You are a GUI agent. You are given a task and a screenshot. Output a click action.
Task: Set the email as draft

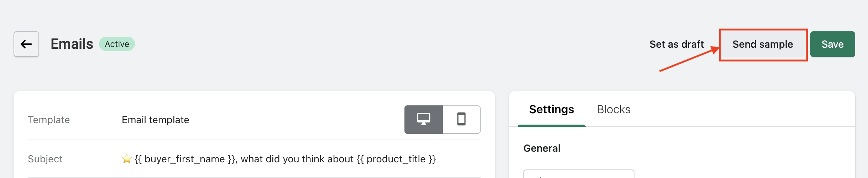coord(676,44)
